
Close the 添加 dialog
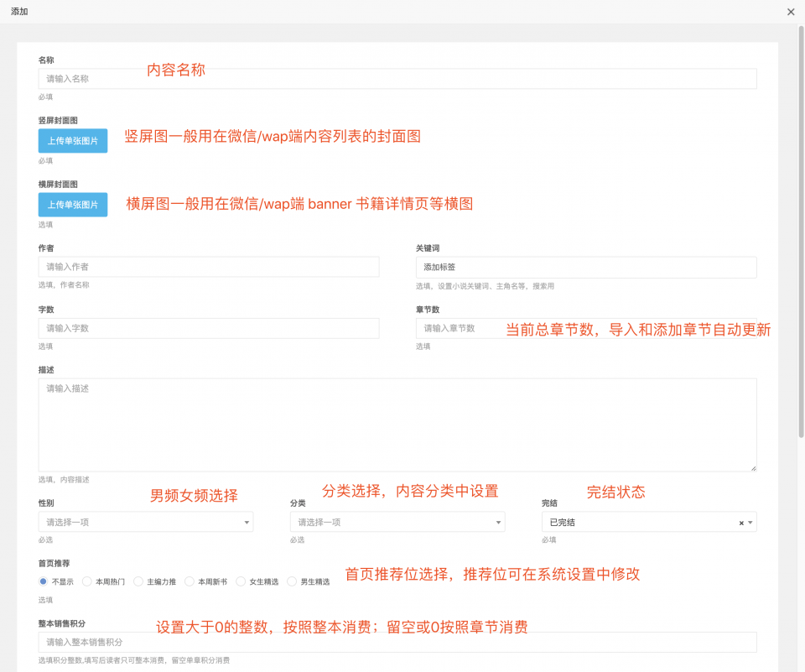790,12
